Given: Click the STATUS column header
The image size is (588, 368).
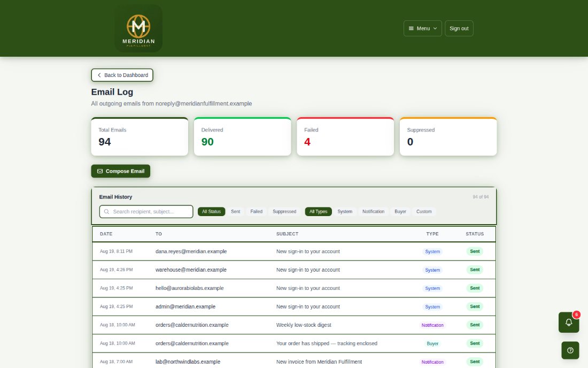Looking at the screenshot, I should pos(475,234).
